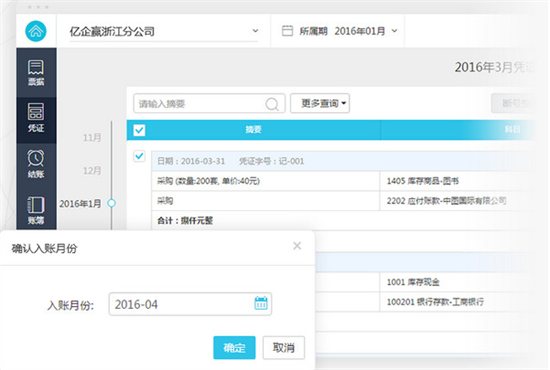The width and height of the screenshot is (550, 370).
Task: Uncheck voucher 记-001 checkbox
Action: (x=139, y=156)
